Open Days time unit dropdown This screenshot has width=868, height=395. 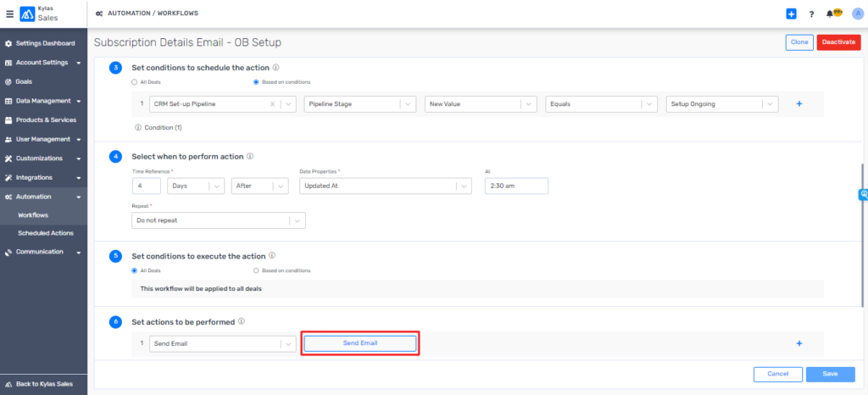(196, 186)
